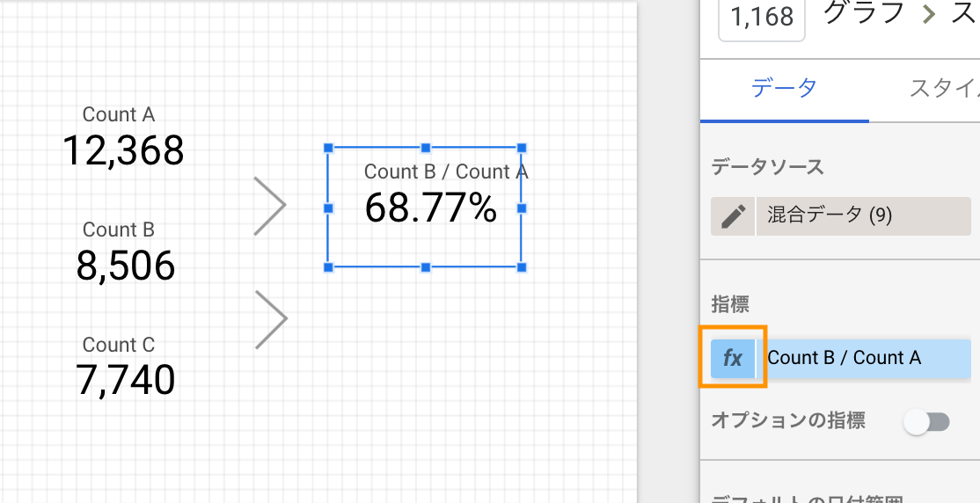This screenshot has height=503, width=980.
Task: Click the Count B / Count A metric chip
Action: (863, 359)
